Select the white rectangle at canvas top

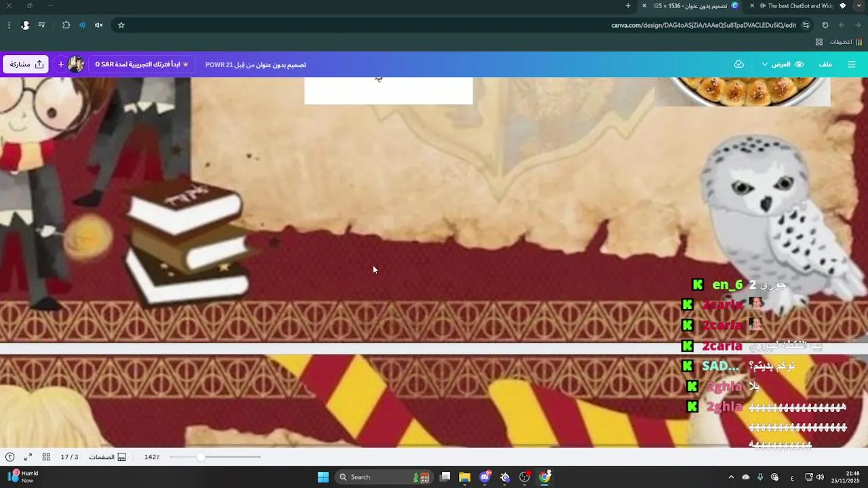(x=389, y=91)
